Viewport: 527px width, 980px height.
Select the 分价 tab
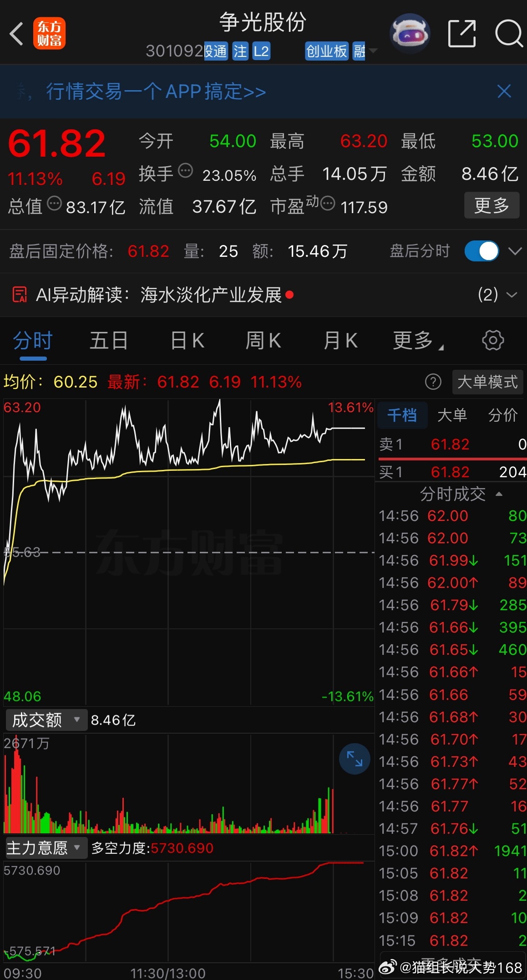click(x=503, y=415)
